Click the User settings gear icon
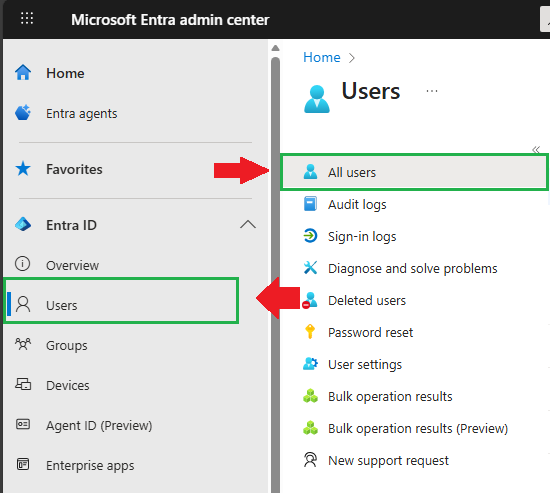 310,364
